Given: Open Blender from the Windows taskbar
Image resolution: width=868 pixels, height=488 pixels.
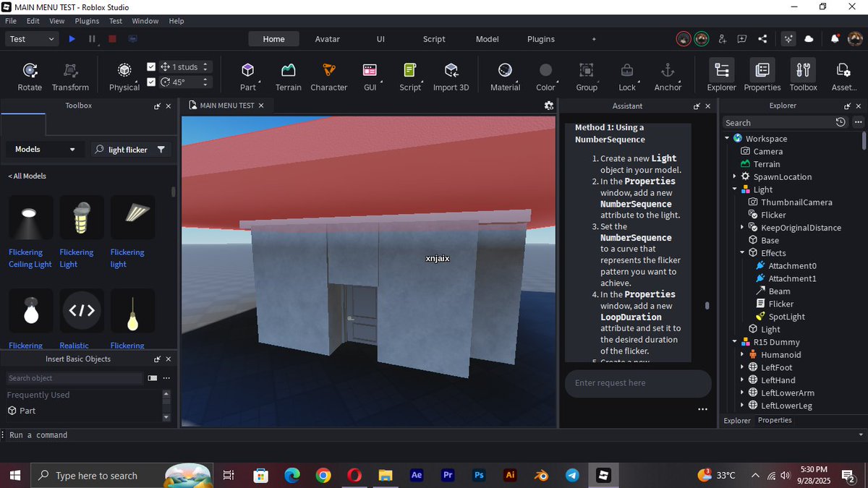Looking at the screenshot, I should [x=541, y=475].
